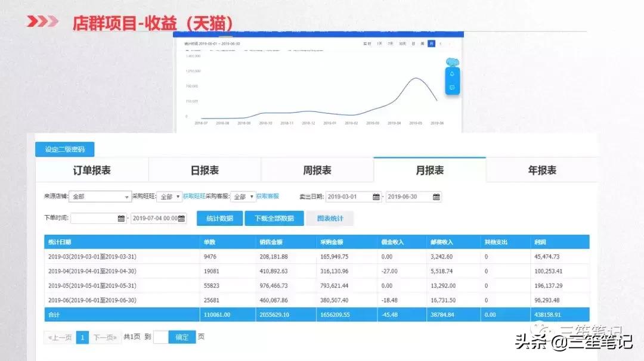Enable the 实时 chart view
The width and height of the screenshot is (644, 361).
click(369, 43)
